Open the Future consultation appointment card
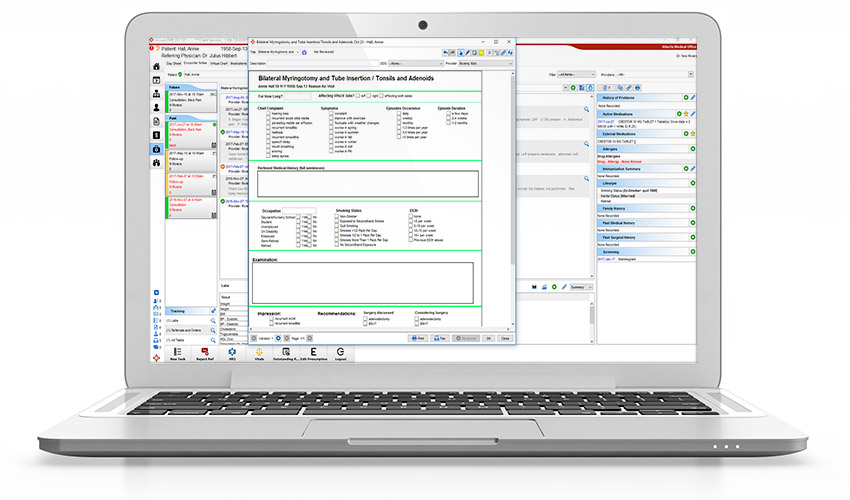850x500 pixels. pos(191,101)
